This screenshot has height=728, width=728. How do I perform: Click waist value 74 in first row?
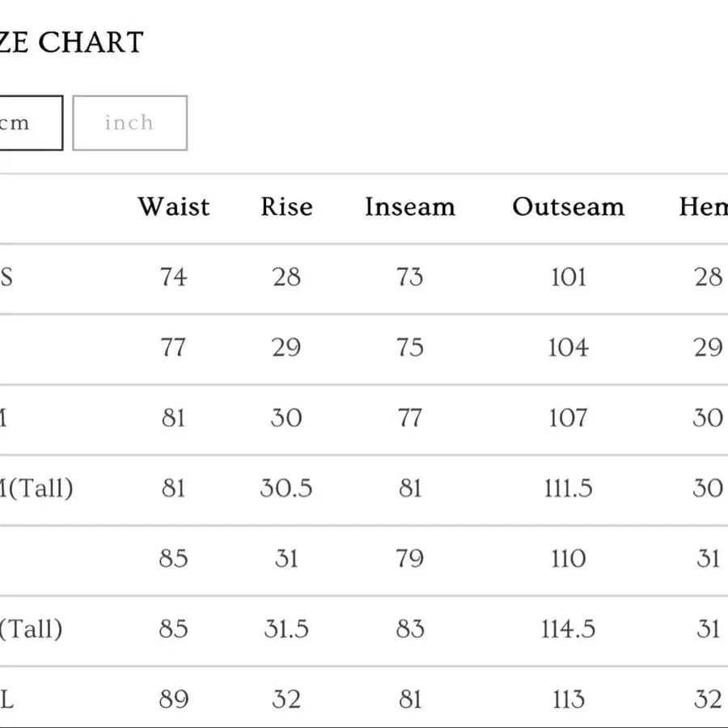[x=174, y=277]
